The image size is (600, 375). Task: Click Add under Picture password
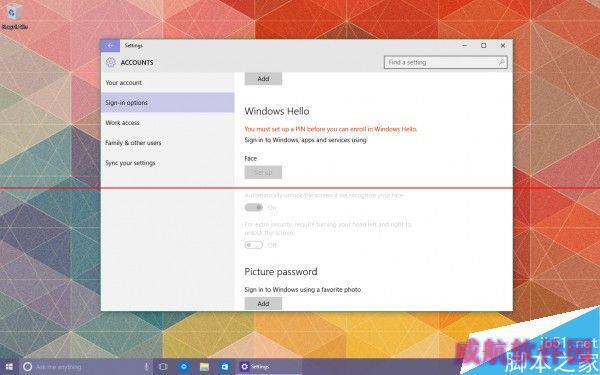(263, 303)
